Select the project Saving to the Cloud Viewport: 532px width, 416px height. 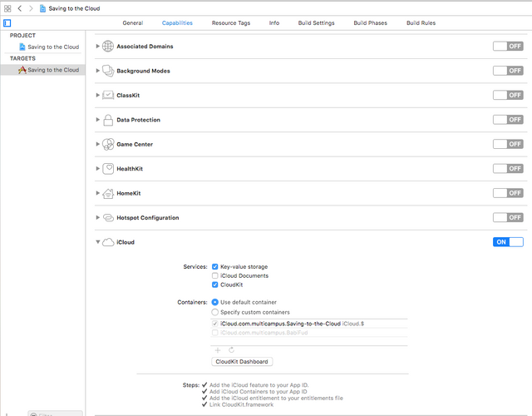point(52,47)
